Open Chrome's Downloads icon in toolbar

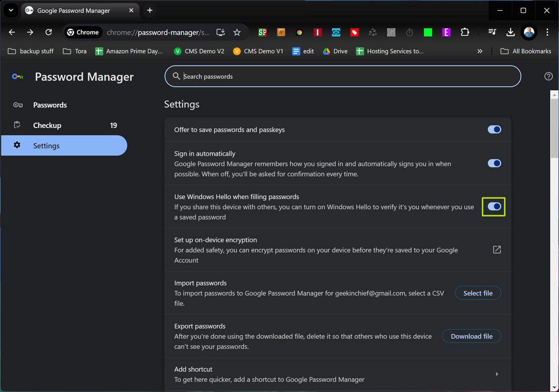point(510,32)
